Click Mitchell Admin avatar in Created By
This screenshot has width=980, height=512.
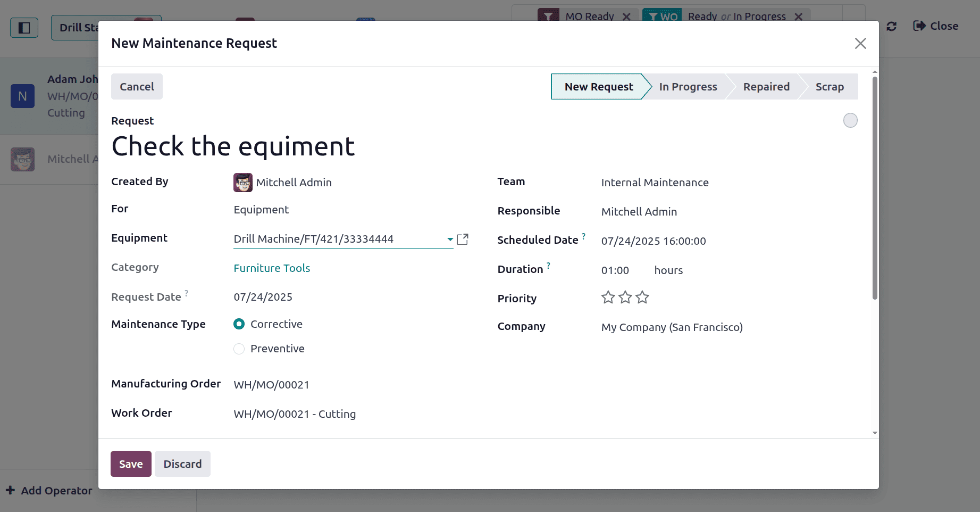pyautogui.click(x=243, y=183)
